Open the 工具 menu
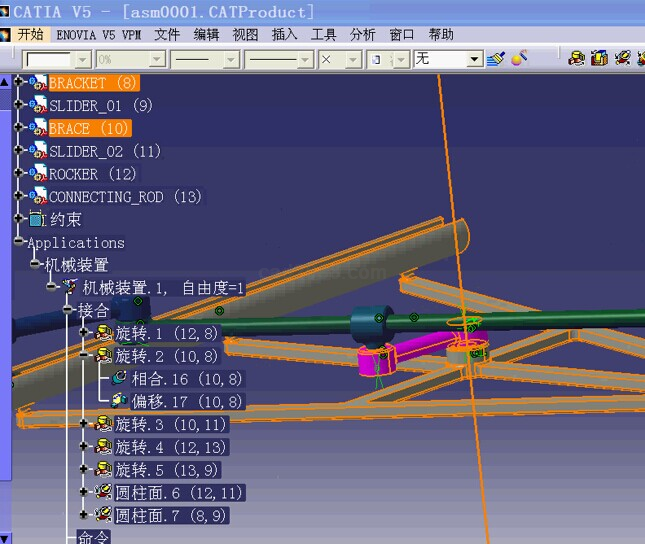645x544 pixels. pos(324,34)
